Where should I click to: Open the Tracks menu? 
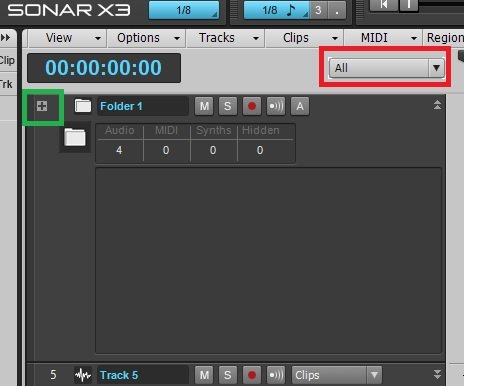pos(226,38)
